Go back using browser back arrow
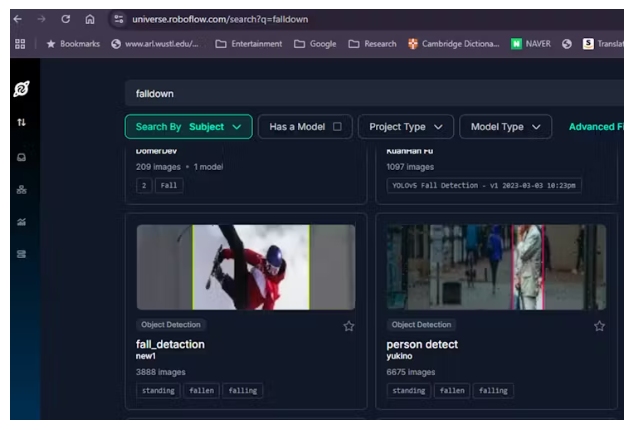This screenshot has width=634, height=430. [17, 19]
